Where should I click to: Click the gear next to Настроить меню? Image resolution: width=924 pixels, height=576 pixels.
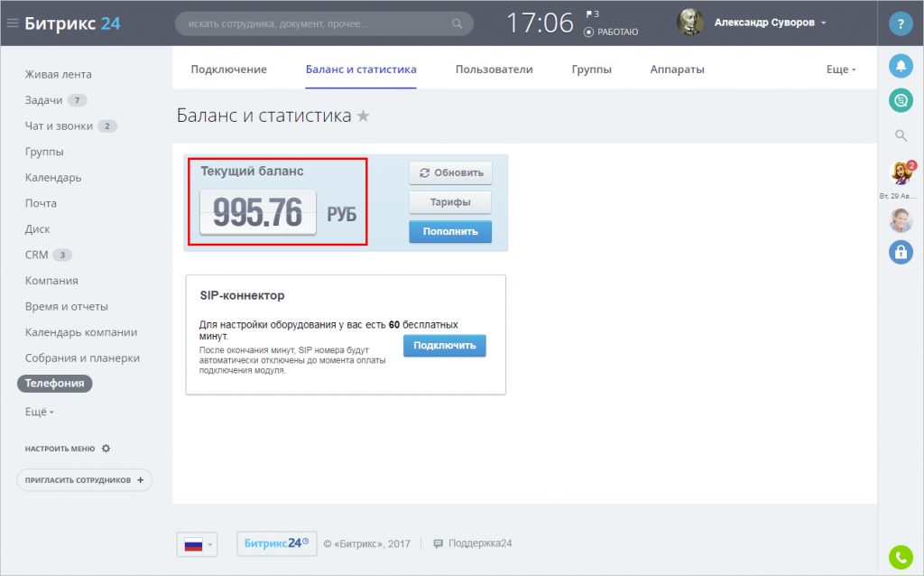pos(106,449)
